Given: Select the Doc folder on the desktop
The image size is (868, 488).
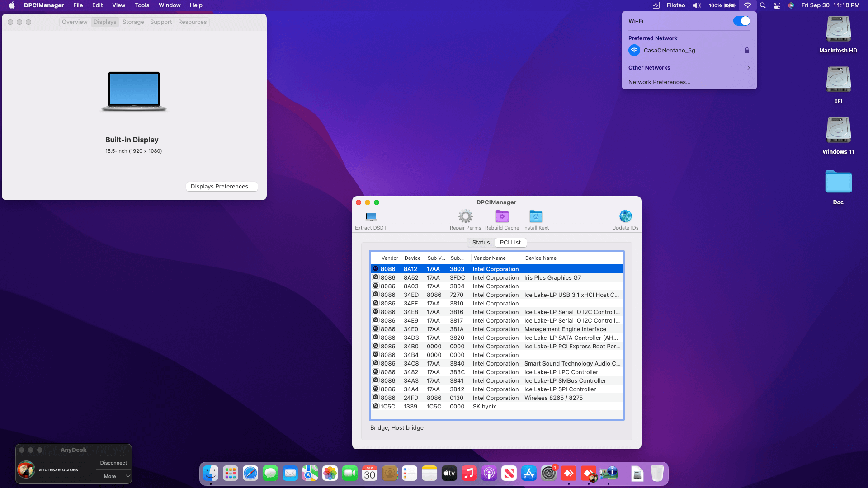Looking at the screenshot, I should (x=838, y=182).
